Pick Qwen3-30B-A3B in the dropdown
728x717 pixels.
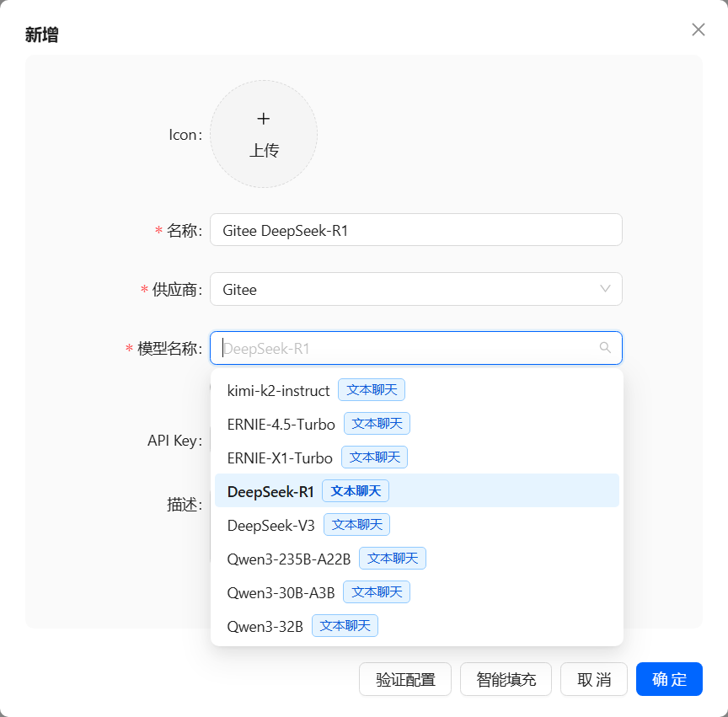point(281,592)
